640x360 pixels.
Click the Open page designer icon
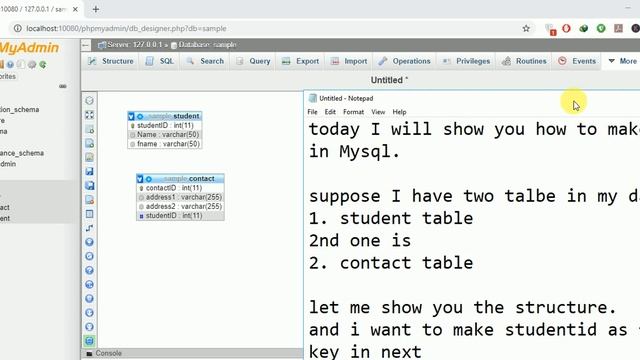click(89, 158)
